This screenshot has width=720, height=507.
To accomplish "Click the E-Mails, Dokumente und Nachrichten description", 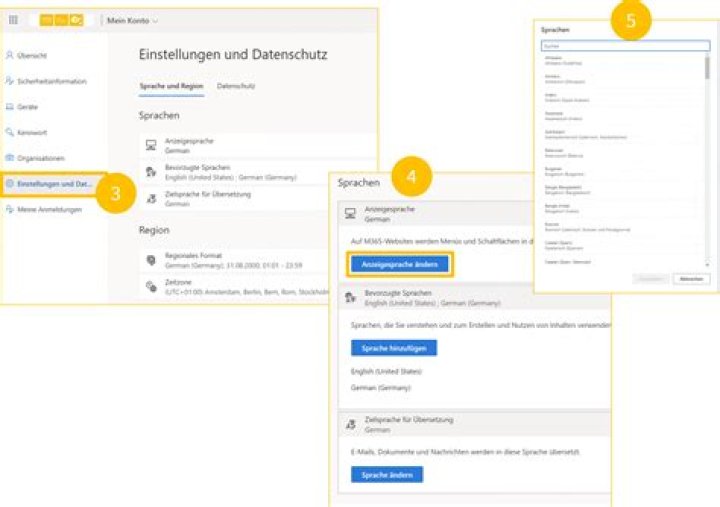I will [x=465, y=452].
